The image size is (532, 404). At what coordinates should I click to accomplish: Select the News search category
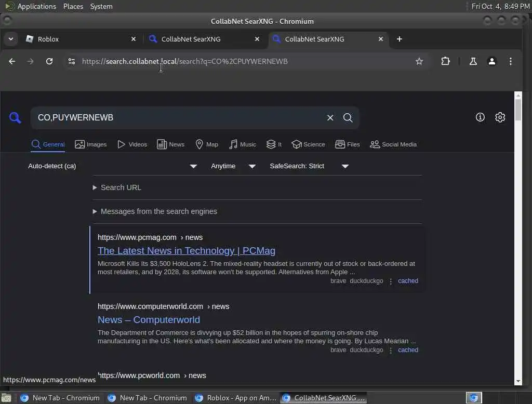(170, 144)
